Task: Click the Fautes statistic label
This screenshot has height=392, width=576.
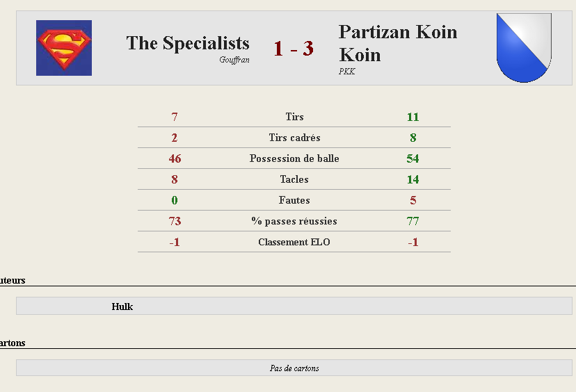Action: pos(294,200)
